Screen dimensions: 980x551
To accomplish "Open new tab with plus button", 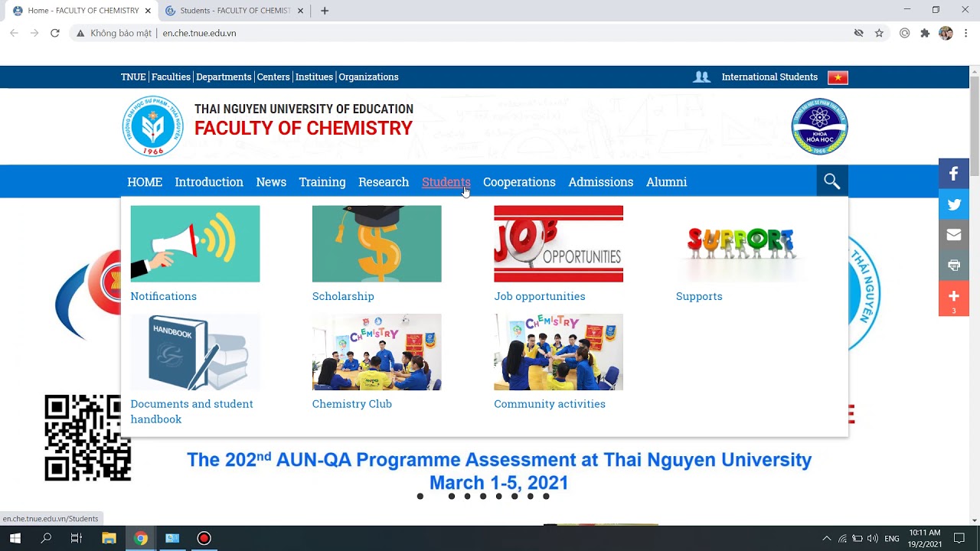I will coord(325,11).
